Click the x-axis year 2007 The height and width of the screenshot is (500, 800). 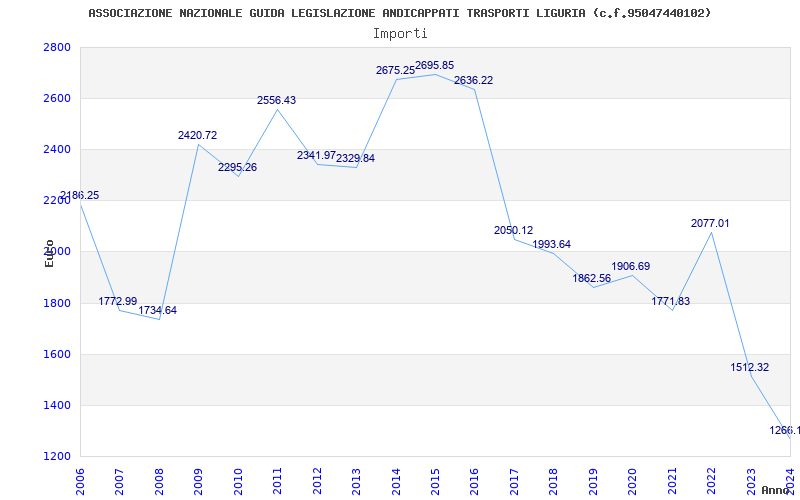click(119, 482)
